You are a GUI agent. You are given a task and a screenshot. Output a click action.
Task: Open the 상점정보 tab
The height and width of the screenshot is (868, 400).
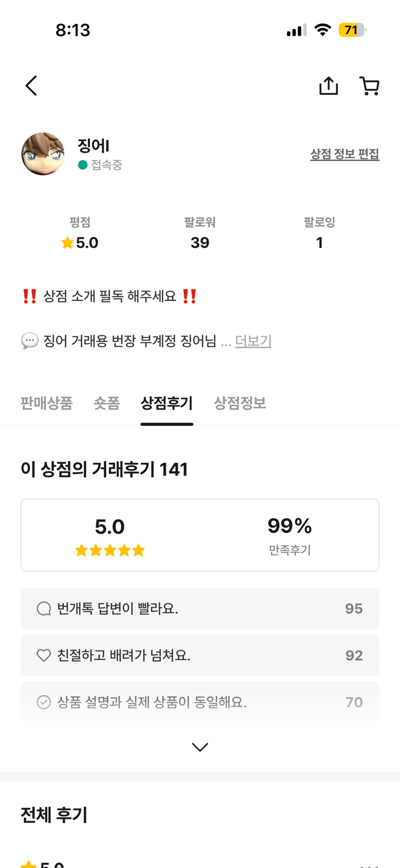[x=240, y=403]
